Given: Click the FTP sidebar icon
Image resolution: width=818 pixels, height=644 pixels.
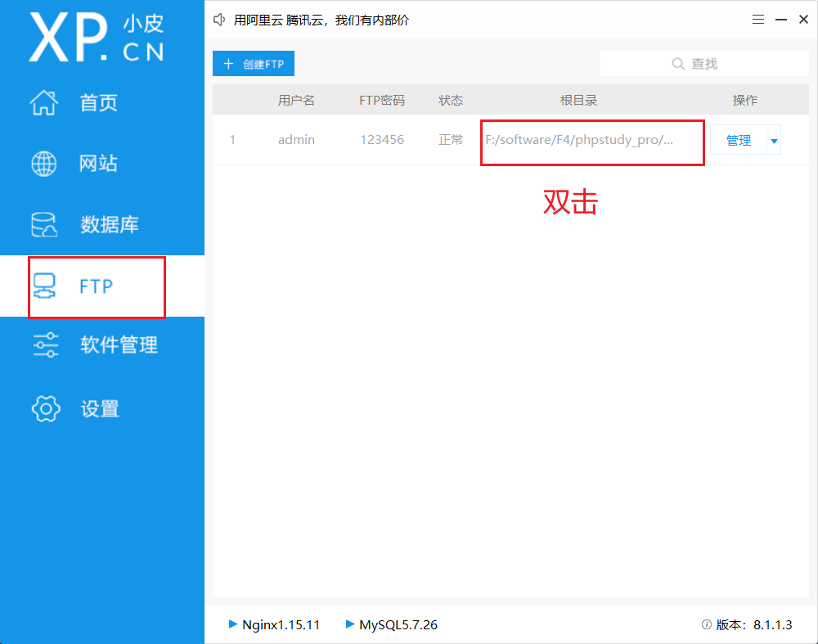Looking at the screenshot, I should point(45,286).
